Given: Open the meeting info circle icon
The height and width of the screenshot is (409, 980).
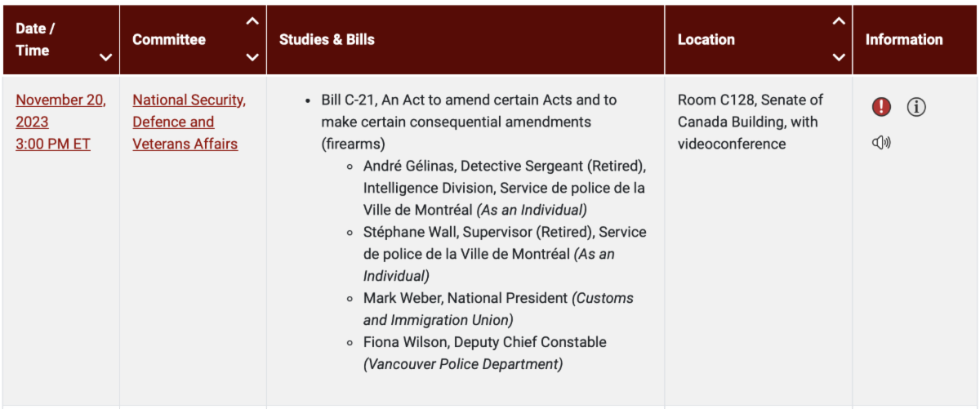Looking at the screenshot, I should pos(916,107).
